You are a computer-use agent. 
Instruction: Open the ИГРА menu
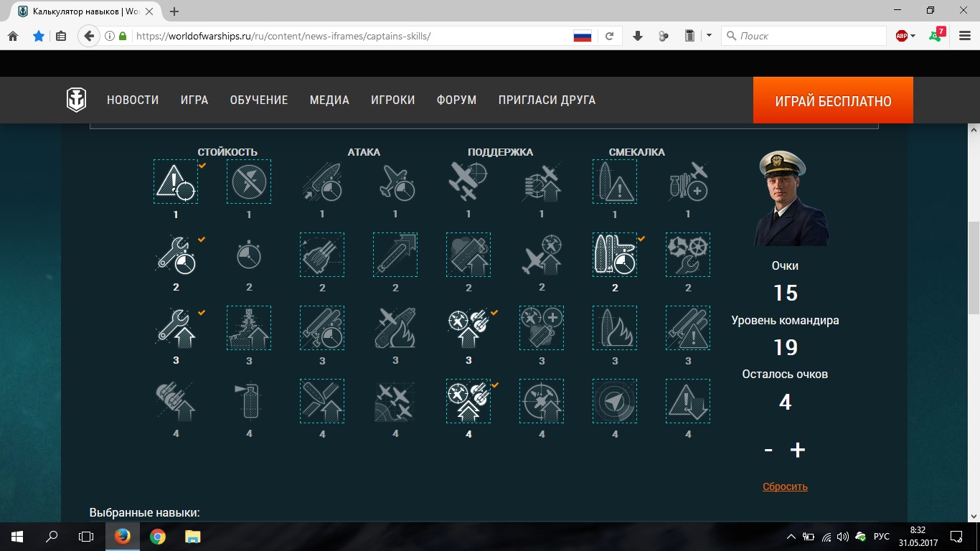coord(194,100)
